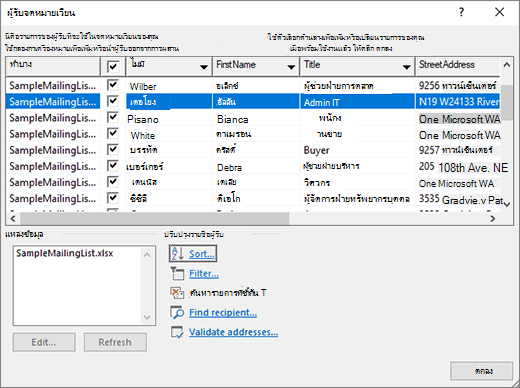Select the 9257 address cell

[458, 150]
